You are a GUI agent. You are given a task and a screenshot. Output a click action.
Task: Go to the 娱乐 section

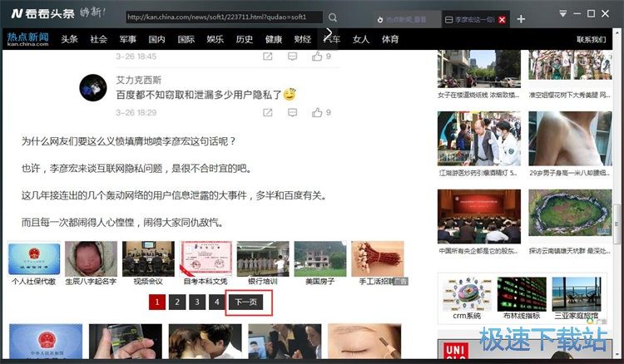coord(215,39)
